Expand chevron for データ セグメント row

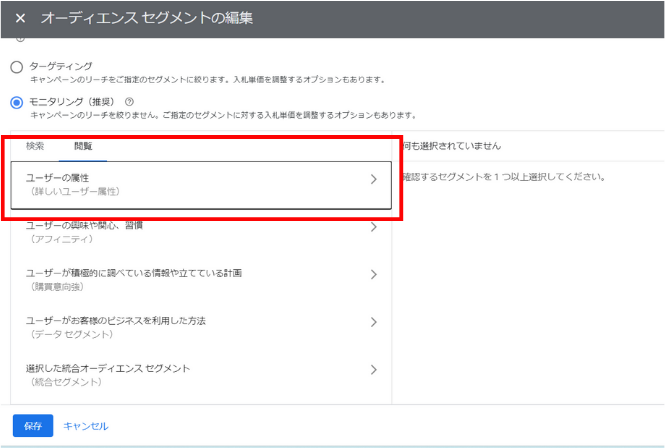[373, 321]
